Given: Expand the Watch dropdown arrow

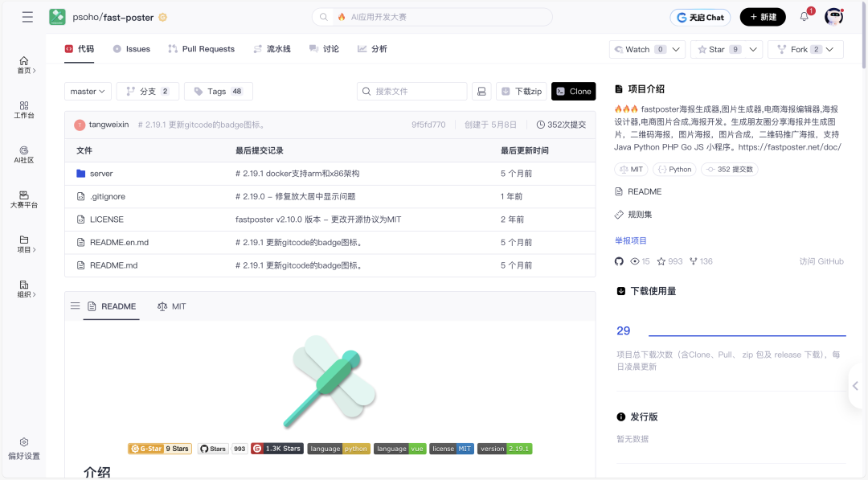Looking at the screenshot, I should pyautogui.click(x=676, y=49).
